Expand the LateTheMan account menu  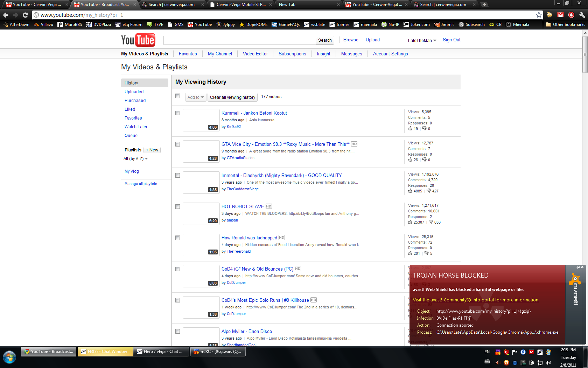point(422,40)
